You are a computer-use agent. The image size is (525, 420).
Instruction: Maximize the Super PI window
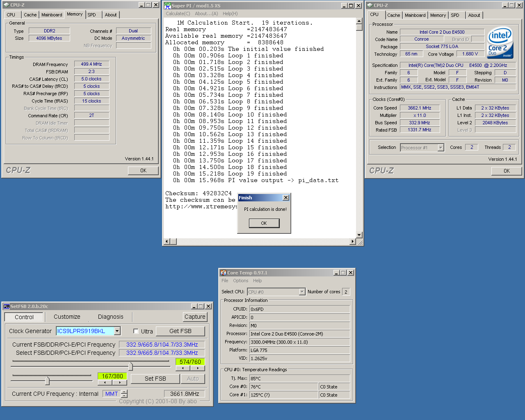tap(351, 5)
